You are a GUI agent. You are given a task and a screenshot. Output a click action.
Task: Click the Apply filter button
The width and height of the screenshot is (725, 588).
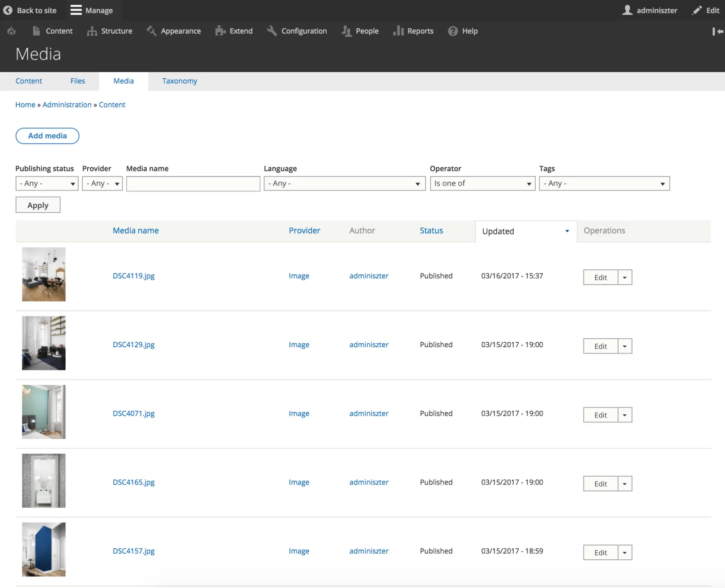(x=38, y=205)
